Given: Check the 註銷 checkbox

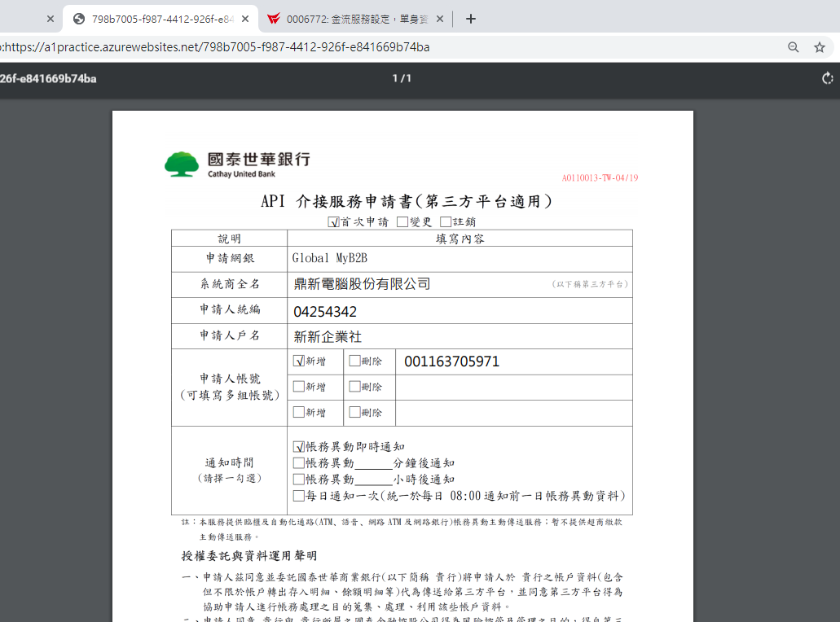Looking at the screenshot, I should (446, 221).
